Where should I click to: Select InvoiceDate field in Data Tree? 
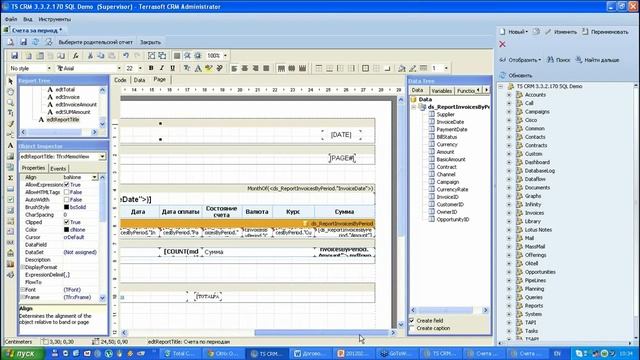450,122
